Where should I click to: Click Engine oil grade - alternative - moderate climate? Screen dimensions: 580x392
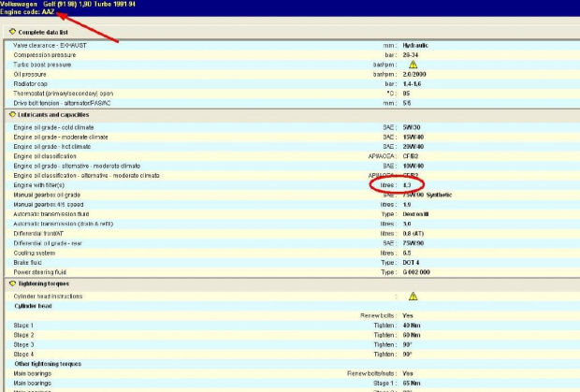coord(77,166)
